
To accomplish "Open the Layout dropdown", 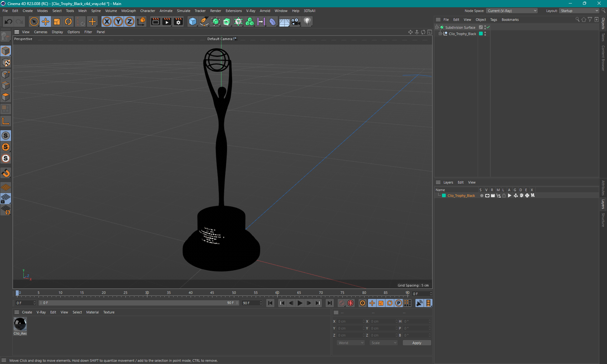I will 579,11.
